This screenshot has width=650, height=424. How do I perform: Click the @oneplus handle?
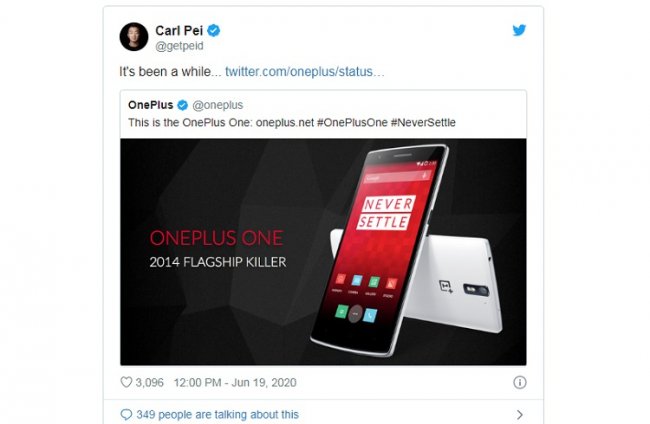(x=218, y=105)
